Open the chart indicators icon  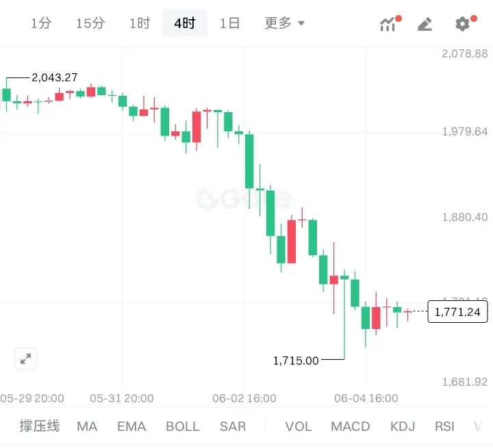(390, 23)
